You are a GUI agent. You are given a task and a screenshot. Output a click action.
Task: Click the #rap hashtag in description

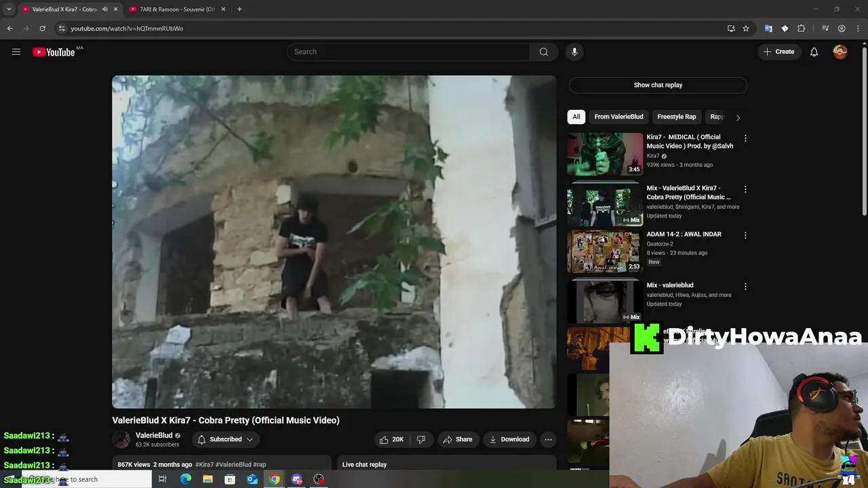click(x=260, y=464)
